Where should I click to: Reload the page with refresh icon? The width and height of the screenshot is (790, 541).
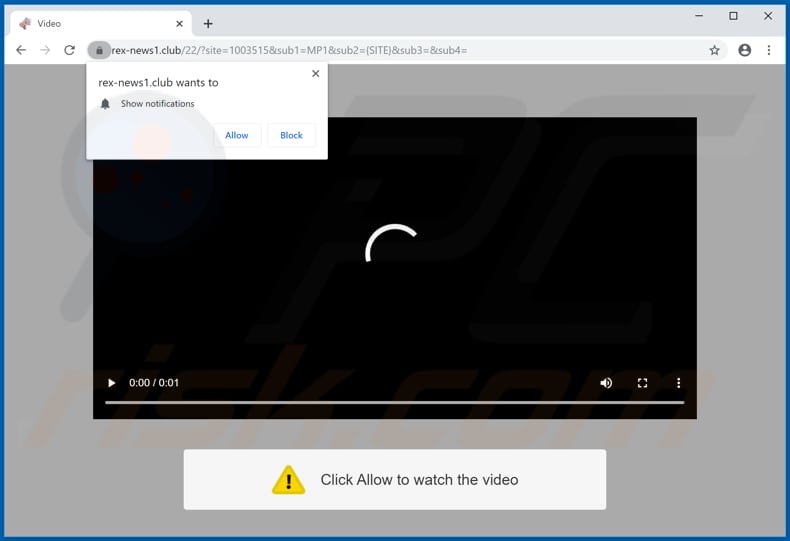pyautogui.click(x=70, y=50)
